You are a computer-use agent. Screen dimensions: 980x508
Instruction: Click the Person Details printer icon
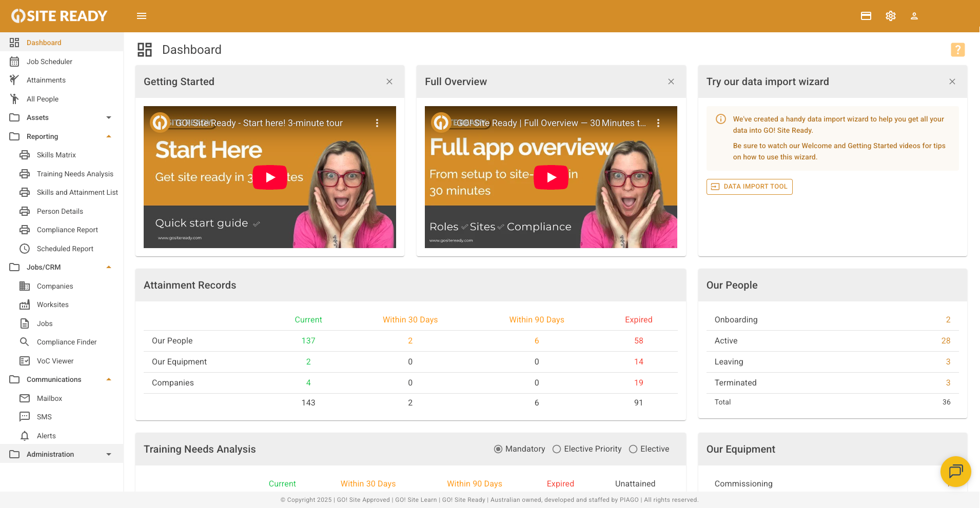pyautogui.click(x=25, y=211)
